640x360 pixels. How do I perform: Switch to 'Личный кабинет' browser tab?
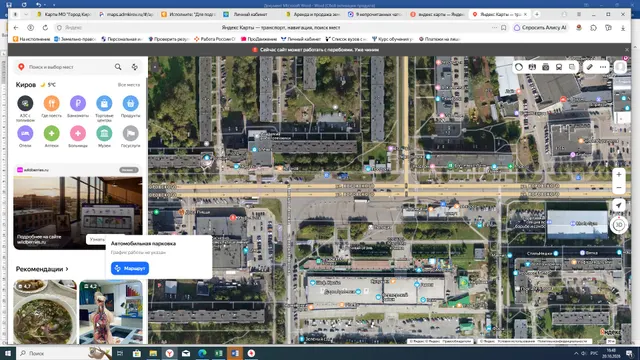(x=251, y=14)
